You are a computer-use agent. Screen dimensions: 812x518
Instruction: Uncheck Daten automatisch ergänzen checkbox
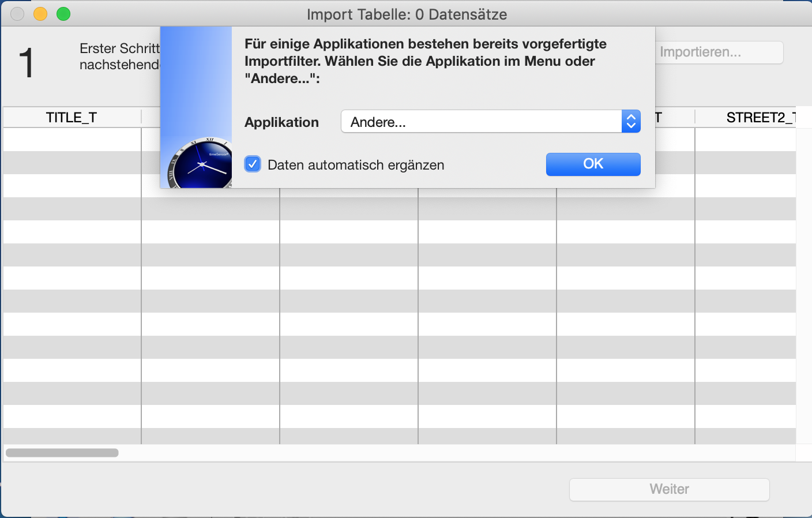pos(253,164)
